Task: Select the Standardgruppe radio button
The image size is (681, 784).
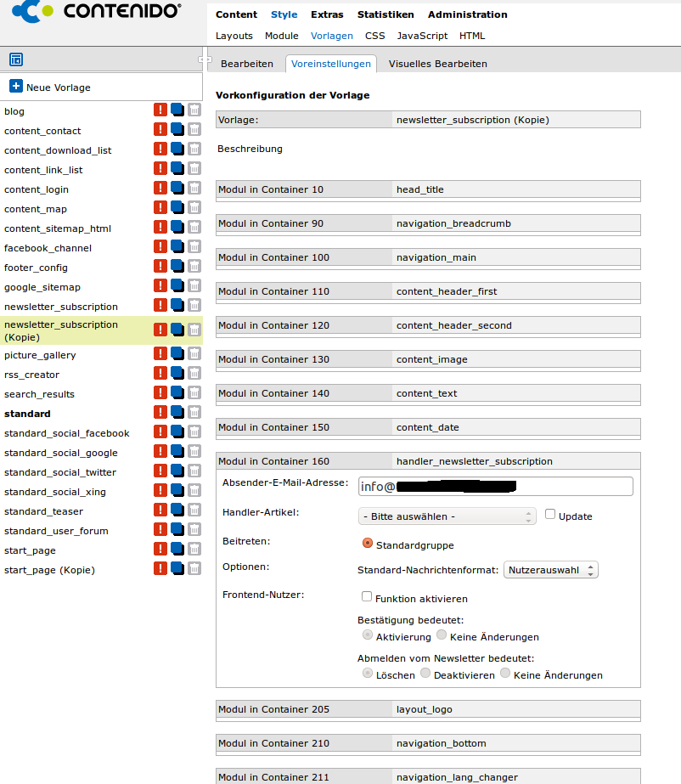Action: [x=368, y=543]
